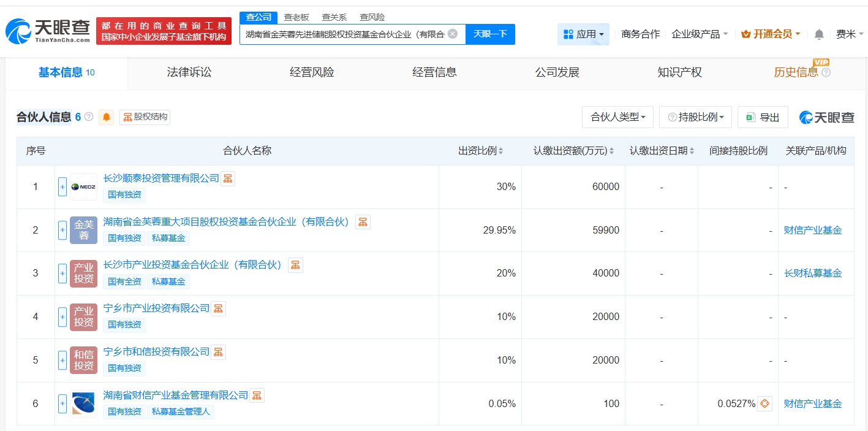Click 私募基金 tag in row 2
This screenshot has width=868, height=431.
pyautogui.click(x=168, y=238)
